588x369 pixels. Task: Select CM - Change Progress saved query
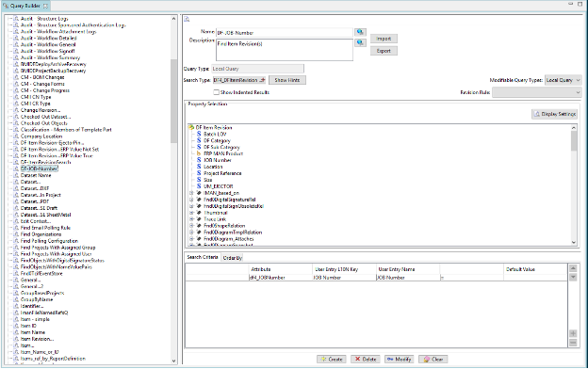click(45, 90)
